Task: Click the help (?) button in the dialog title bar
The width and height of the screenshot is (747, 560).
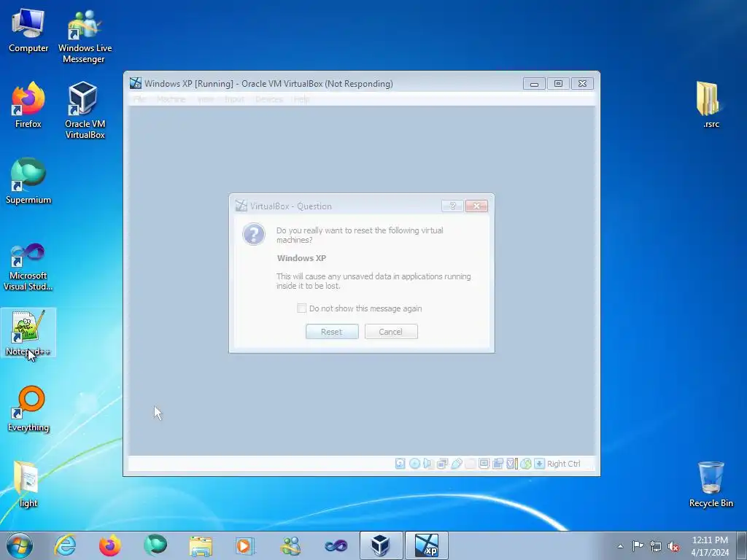Action: tap(452, 206)
